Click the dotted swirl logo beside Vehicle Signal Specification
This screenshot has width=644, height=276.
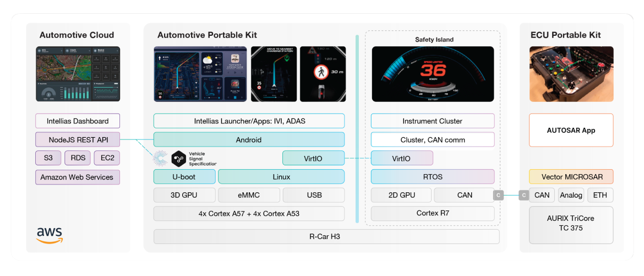point(161,159)
